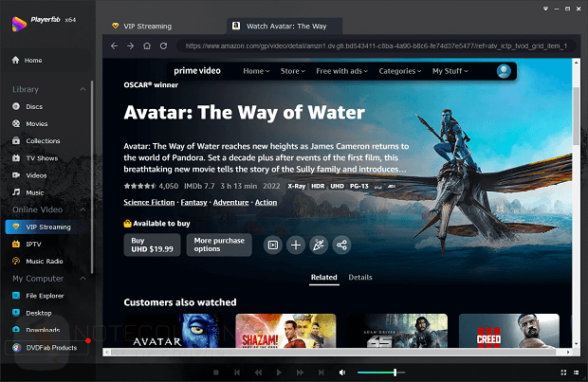588x382 pixels.
Task: Open Science Fiction genre link
Action: tap(149, 203)
